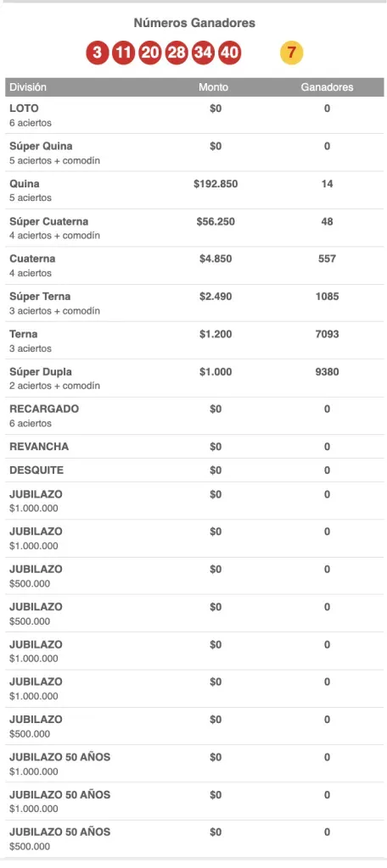Select the Monto column header
Screen dimensions: 387x868
tap(214, 87)
